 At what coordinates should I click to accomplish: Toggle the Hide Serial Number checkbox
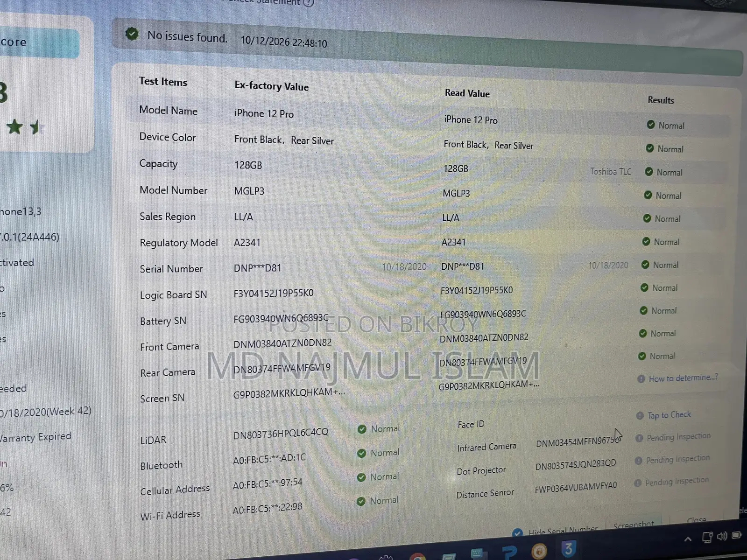[517, 533]
